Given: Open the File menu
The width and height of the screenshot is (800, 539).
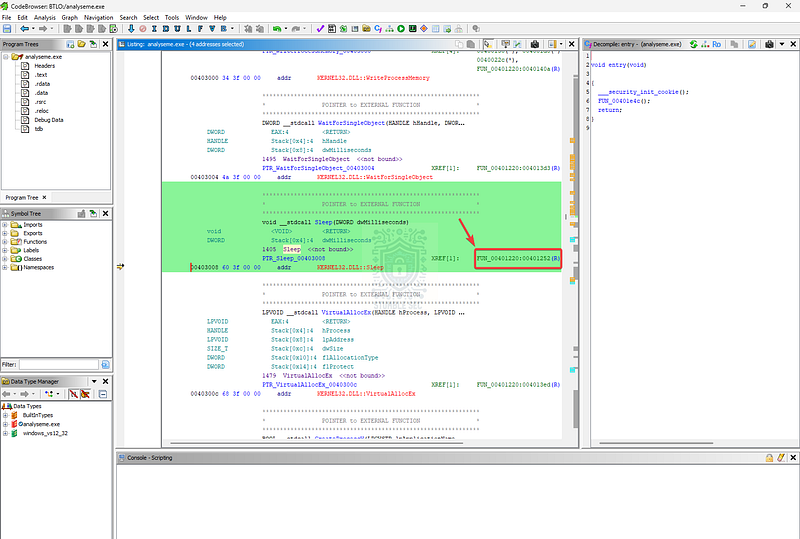Looking at the screenshot, I should [7, 17].
